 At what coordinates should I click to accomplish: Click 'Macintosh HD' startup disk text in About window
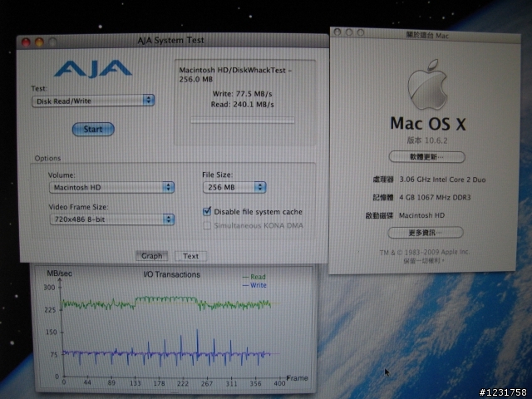click(x=421, y=215)
